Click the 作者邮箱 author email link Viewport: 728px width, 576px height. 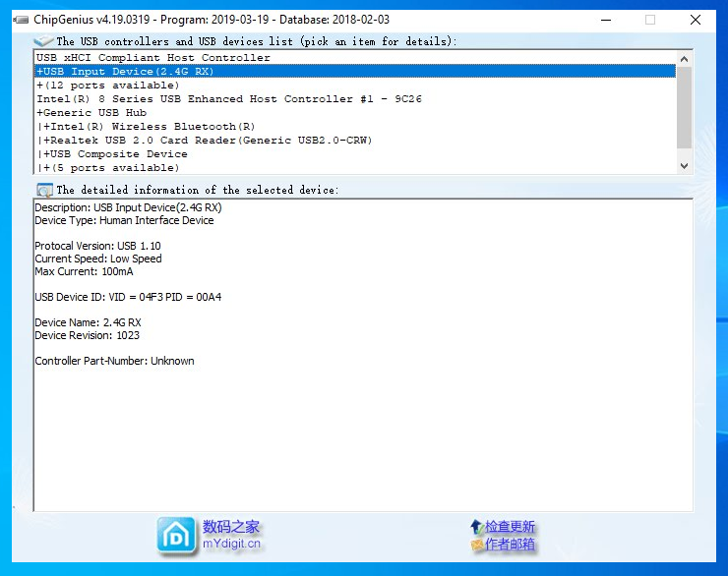tap(510, 544)
